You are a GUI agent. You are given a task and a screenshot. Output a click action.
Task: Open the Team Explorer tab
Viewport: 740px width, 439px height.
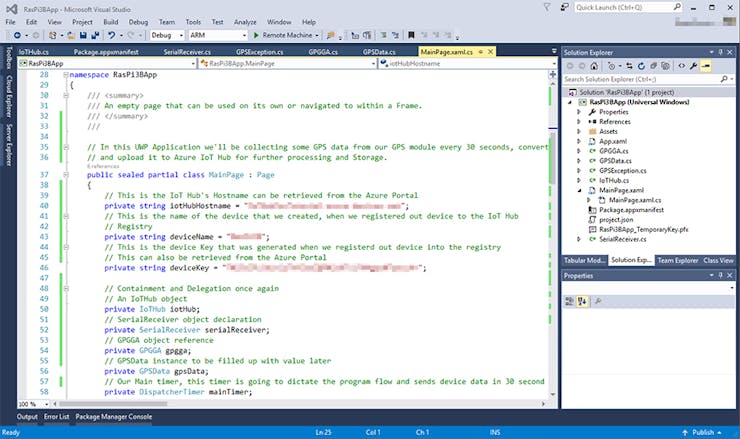pyautogui.click(x=678, y=260)
